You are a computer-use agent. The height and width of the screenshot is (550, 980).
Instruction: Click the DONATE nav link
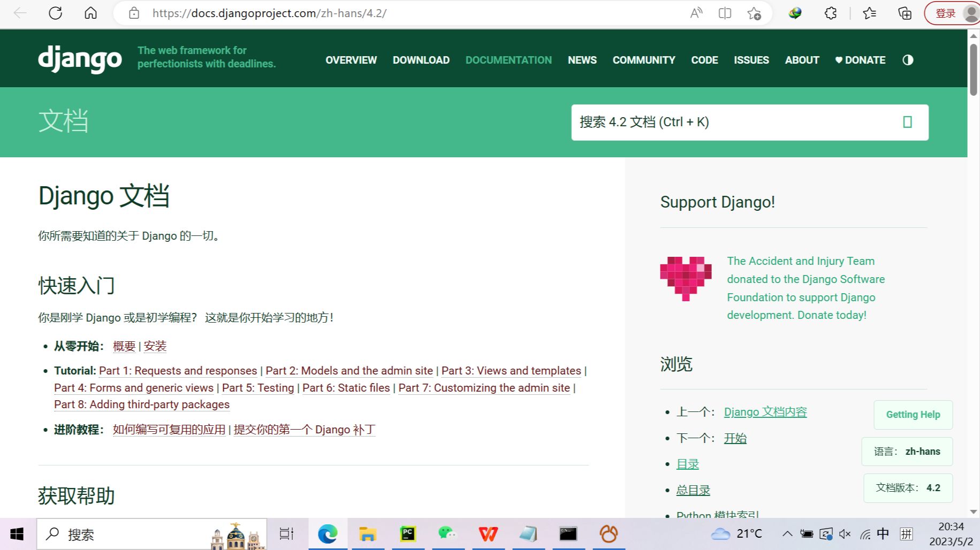click(860, 60)
